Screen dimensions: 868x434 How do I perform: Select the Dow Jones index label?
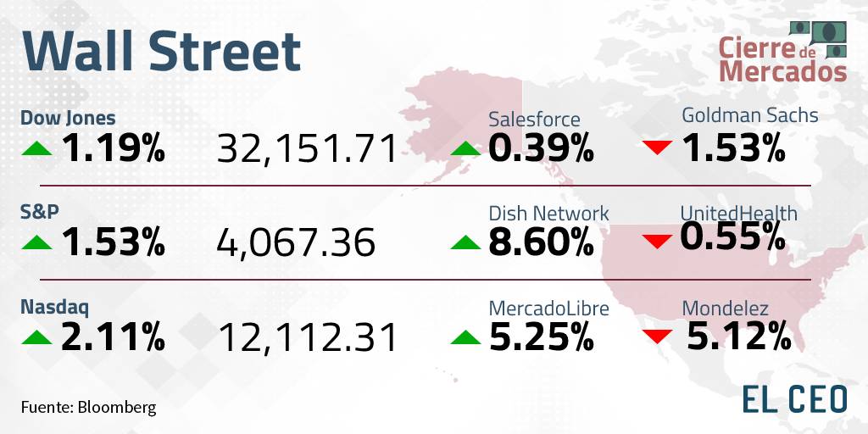(x=68, y=118)
